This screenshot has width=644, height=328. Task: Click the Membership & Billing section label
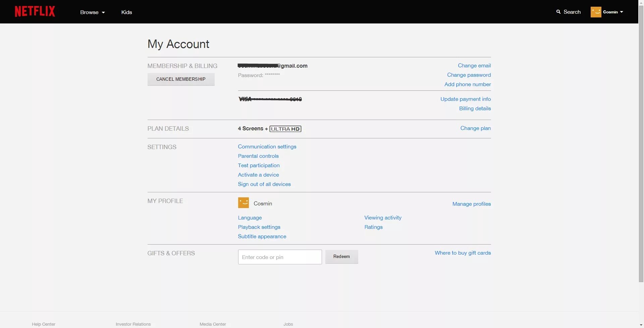[182, 66]
